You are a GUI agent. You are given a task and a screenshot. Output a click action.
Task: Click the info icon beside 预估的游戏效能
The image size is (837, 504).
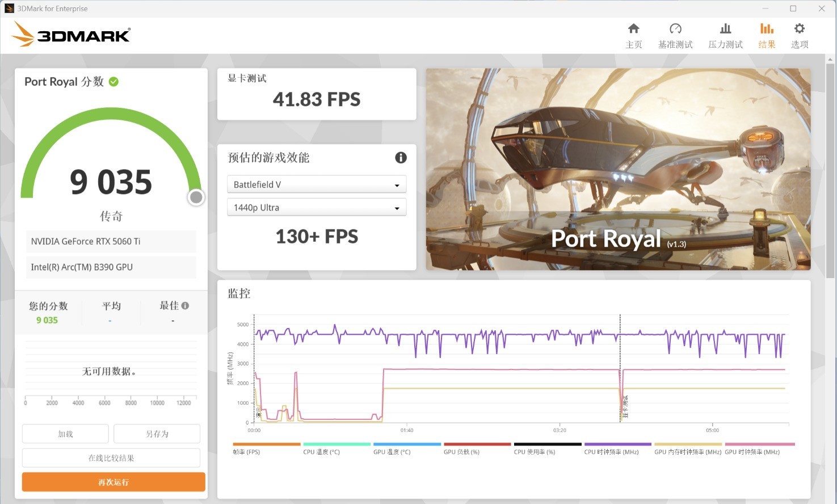[x=401, y=158]
